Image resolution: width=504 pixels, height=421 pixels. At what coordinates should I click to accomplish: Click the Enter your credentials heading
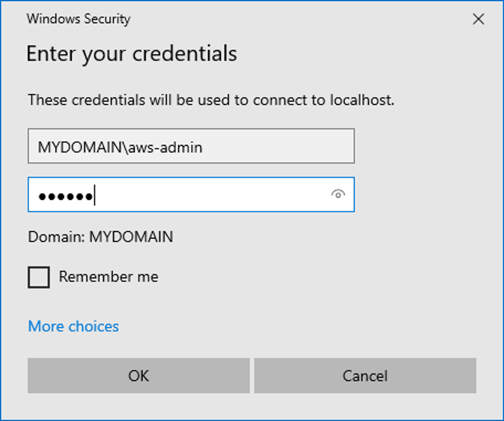[132, 54]
